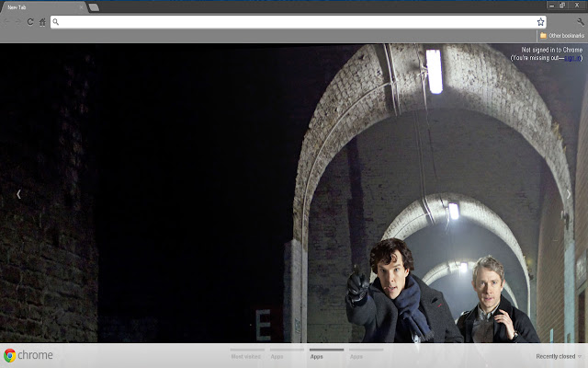Switch to the Most visited page
Screen dimensions: 588x368
coord(246,355)
